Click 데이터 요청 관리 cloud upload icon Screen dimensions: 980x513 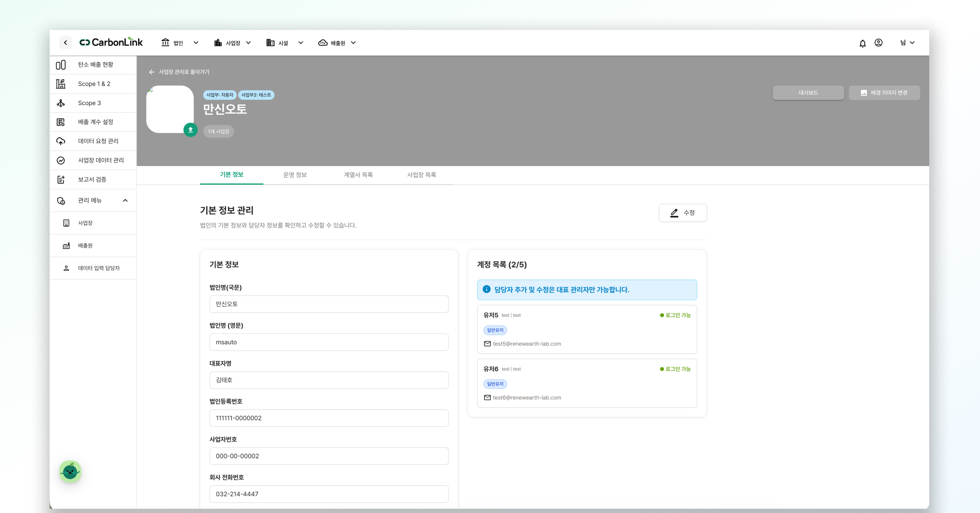pos(61,141)
